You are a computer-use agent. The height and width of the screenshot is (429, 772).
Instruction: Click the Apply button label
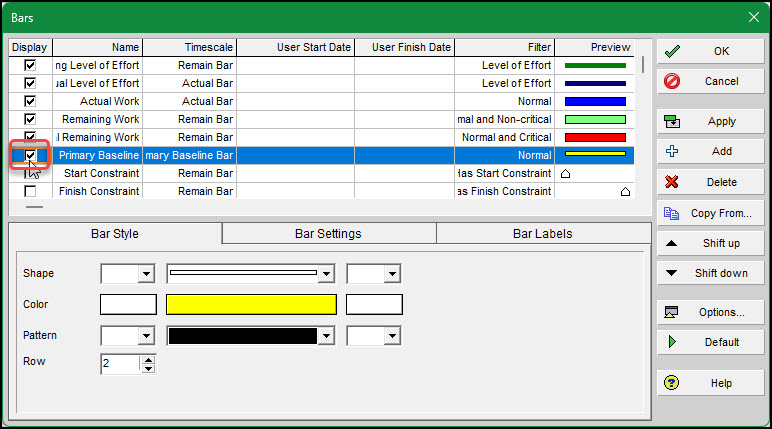point(721,121)
